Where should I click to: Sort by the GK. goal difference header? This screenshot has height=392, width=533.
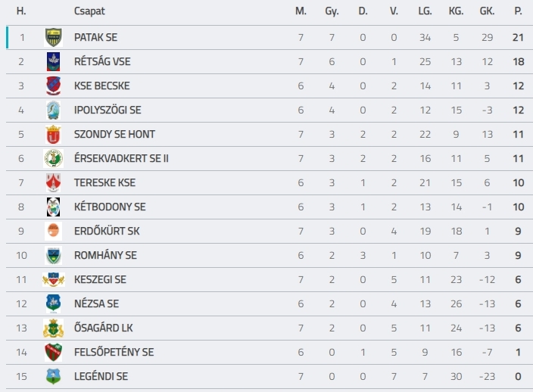[487, 11]
